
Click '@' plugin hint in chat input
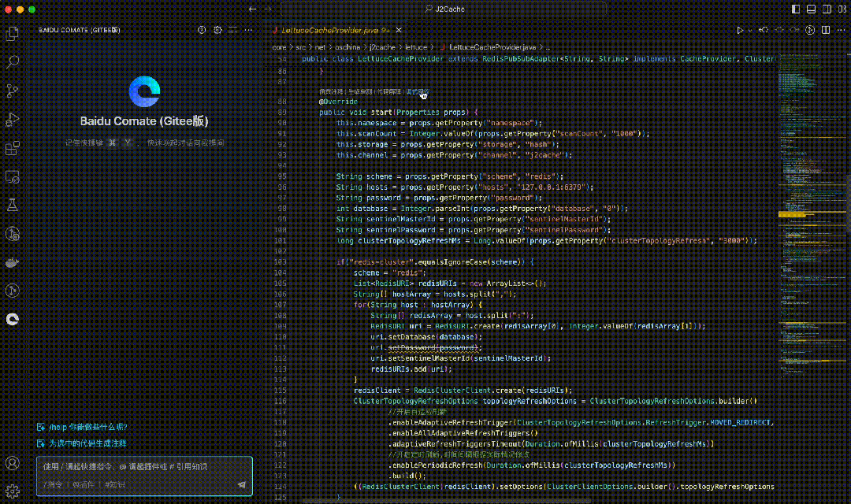click(x=83, y=484)
